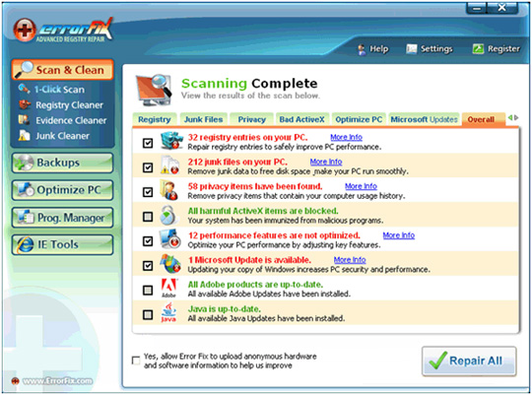Uncheck the Microsoft Update available checkbox
The image size is (532, 395).
pyautogui.click(x=148, y=265)
